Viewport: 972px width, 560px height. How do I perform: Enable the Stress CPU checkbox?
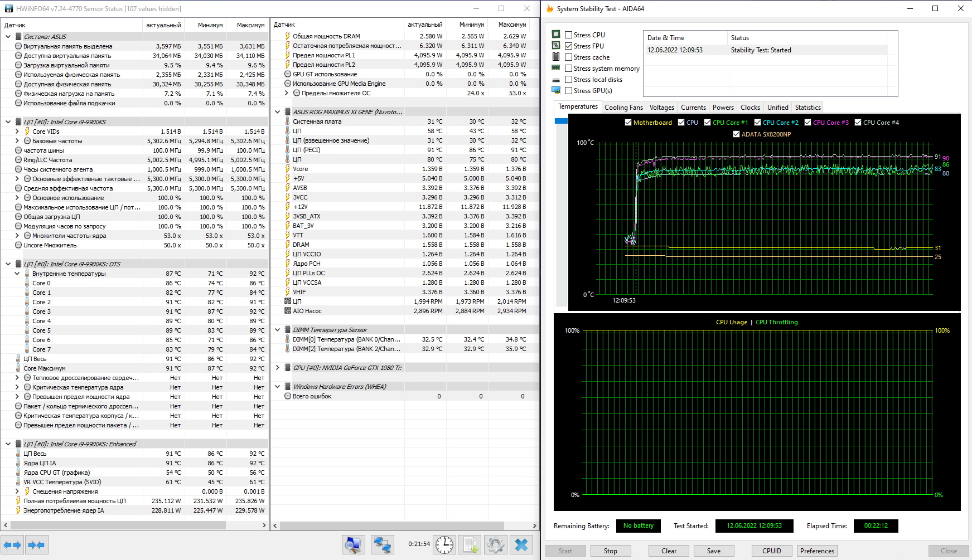click(x=569, y=35)
